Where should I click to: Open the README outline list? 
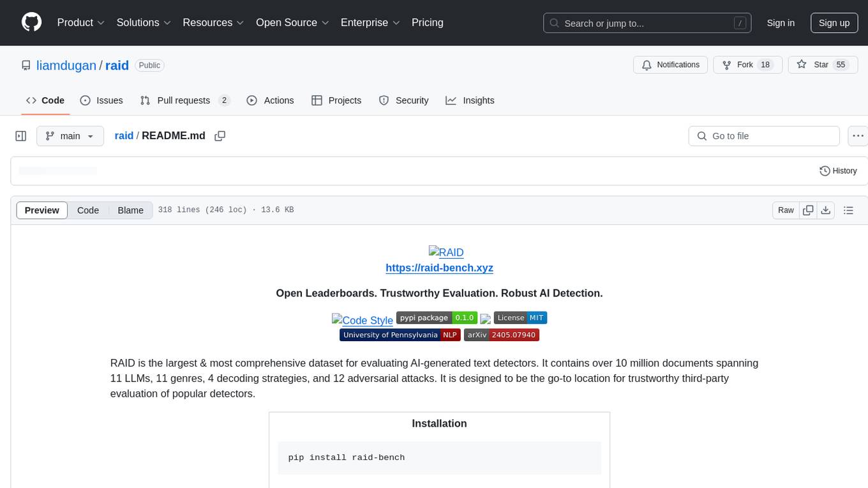[849, 210]
